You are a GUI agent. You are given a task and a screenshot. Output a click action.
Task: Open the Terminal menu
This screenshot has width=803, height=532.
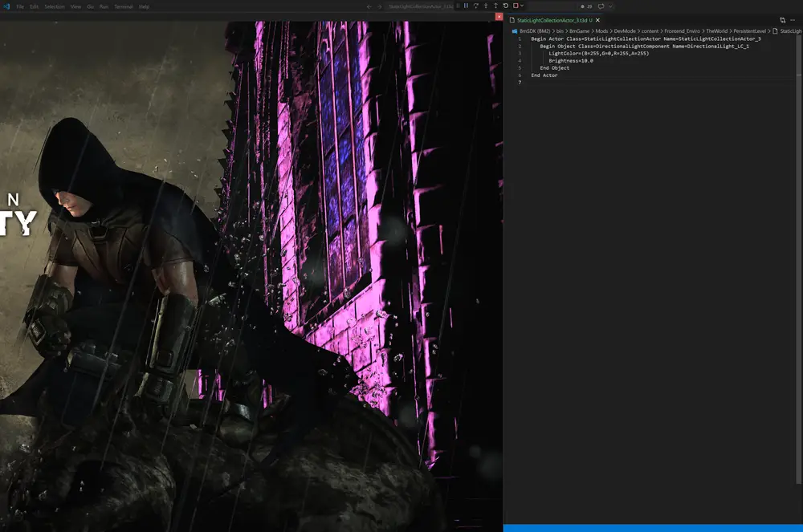124,6
